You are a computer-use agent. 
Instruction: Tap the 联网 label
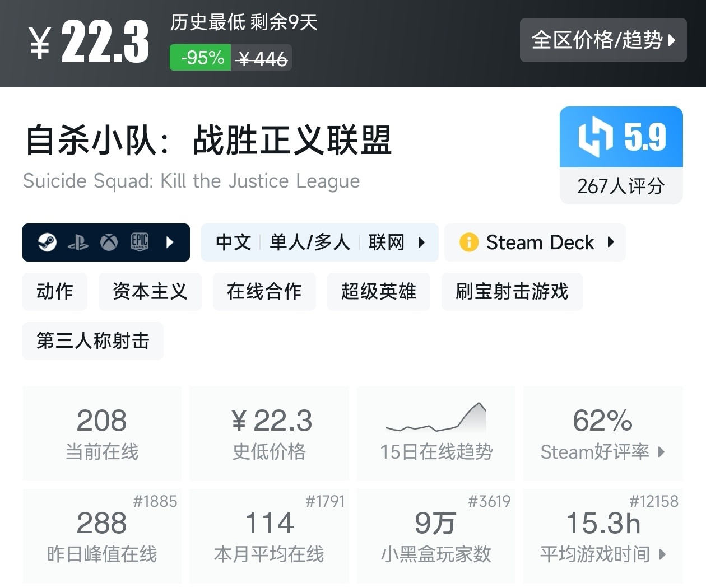click(x=387, y=242)
